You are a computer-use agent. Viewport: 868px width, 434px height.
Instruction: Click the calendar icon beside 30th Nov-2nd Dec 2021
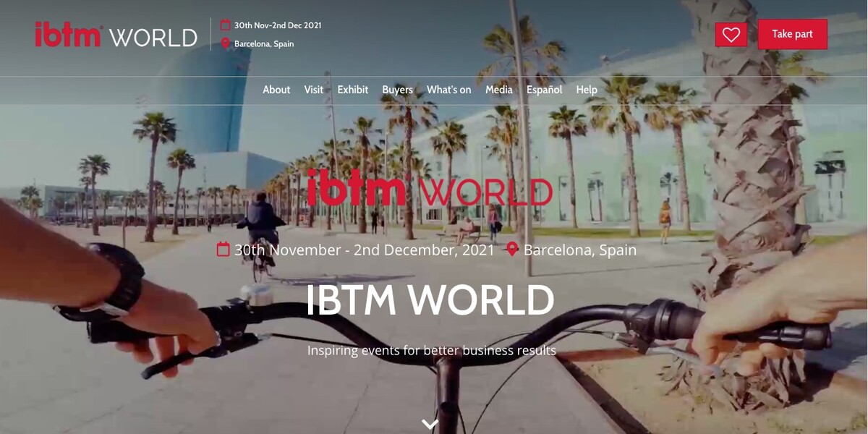225,25
